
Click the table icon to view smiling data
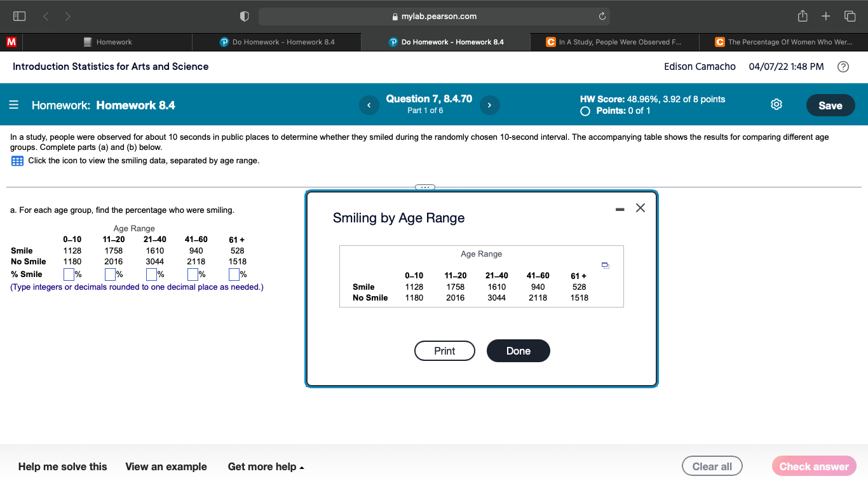pyautogui.click(x=17, y=161)
